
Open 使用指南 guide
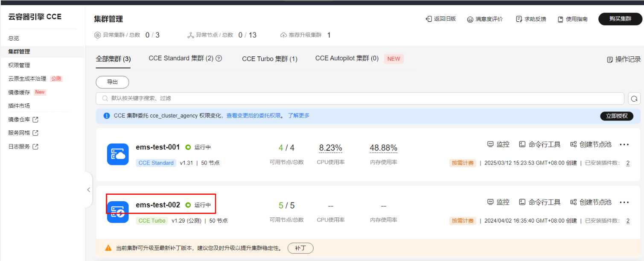(x=573, y=19)
